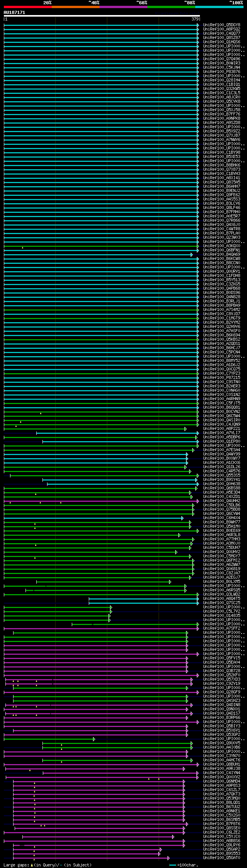Screen dimensions: 247x868
Task: Open hit name UniRef100_Q0URV1
Action: tap(222, 272)
